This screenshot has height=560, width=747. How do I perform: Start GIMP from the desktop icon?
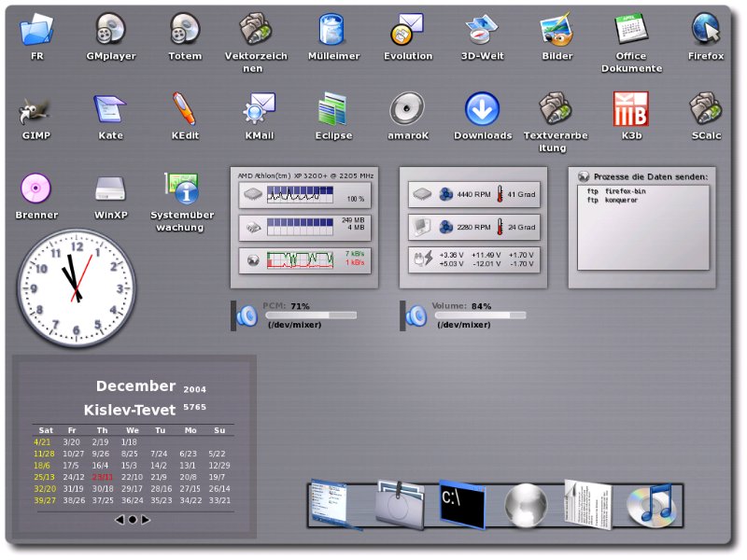point(35,109)
